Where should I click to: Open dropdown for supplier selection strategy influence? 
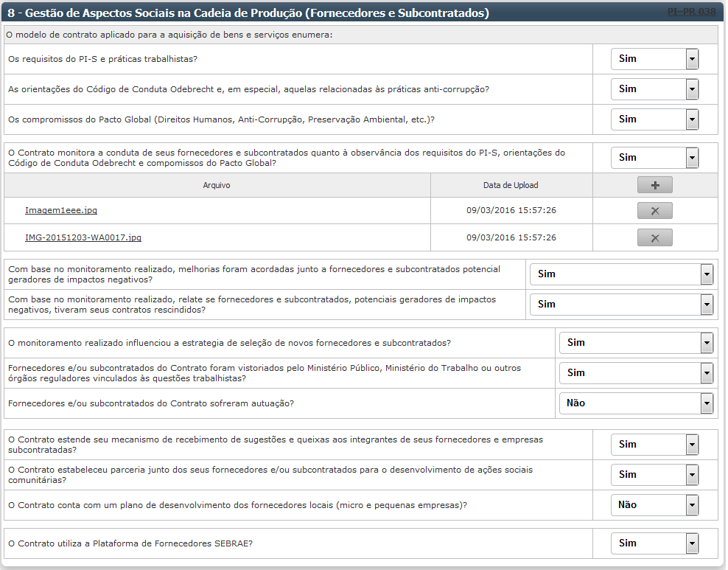[636, 343]
